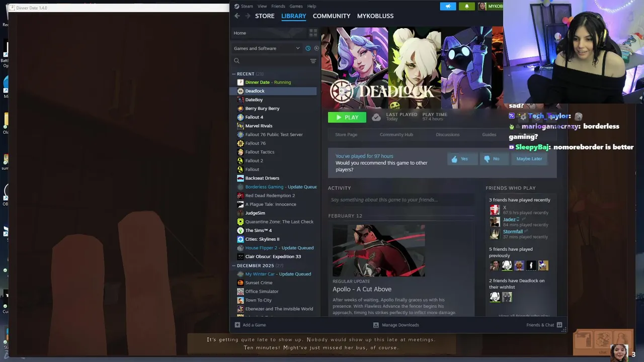Click the thumbs down No icon
The height and width of the screenshot is (362, 644).
(487, 159)
